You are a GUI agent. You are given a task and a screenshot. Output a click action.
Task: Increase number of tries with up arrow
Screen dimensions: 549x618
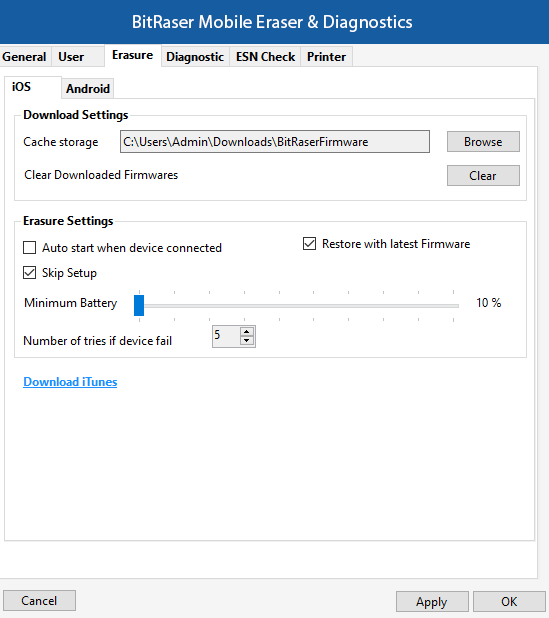[x=247, y=331]
